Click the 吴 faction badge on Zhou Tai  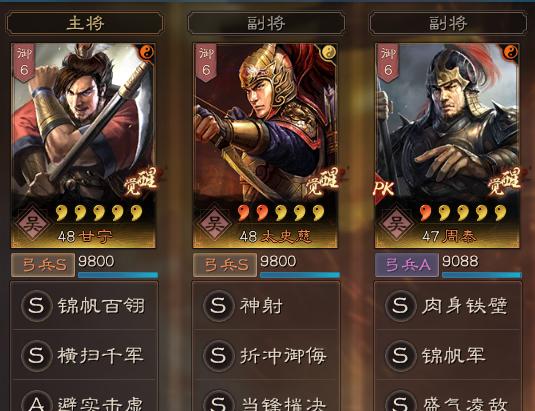coord(396,223)
